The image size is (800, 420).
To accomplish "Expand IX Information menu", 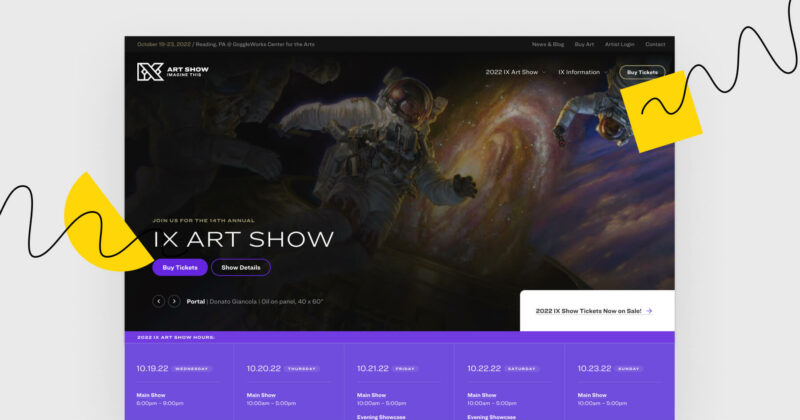I will 583,72.
